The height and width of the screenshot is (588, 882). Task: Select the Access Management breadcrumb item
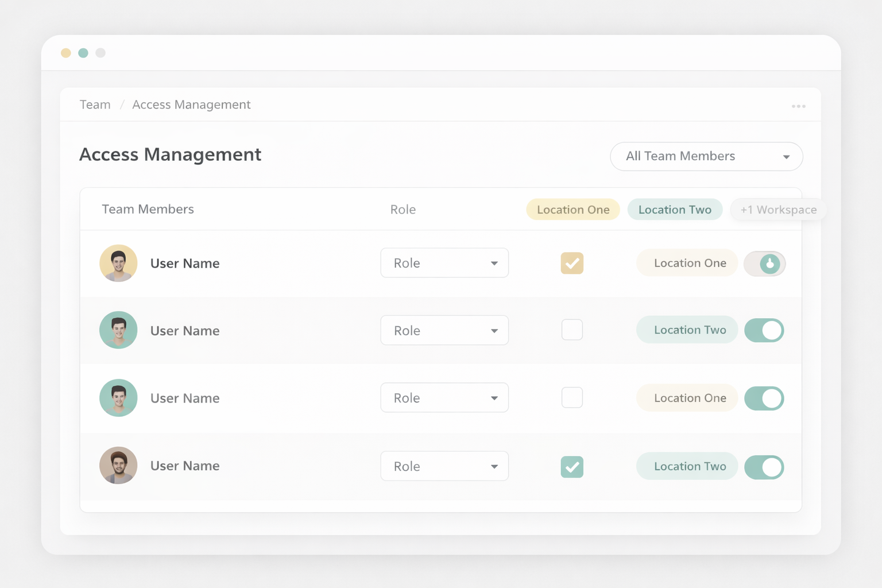click(x=191, y=105)
